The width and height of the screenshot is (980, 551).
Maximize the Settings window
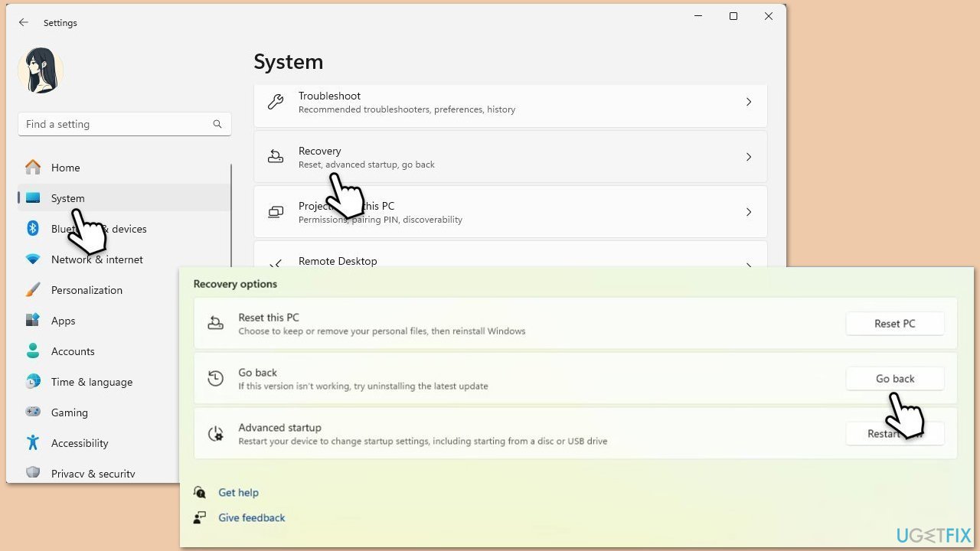(733, 17)
